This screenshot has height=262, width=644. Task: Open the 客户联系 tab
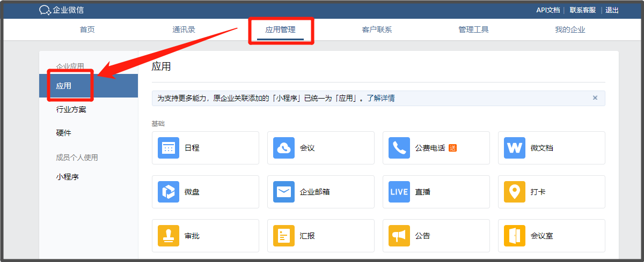click(377, 29)
